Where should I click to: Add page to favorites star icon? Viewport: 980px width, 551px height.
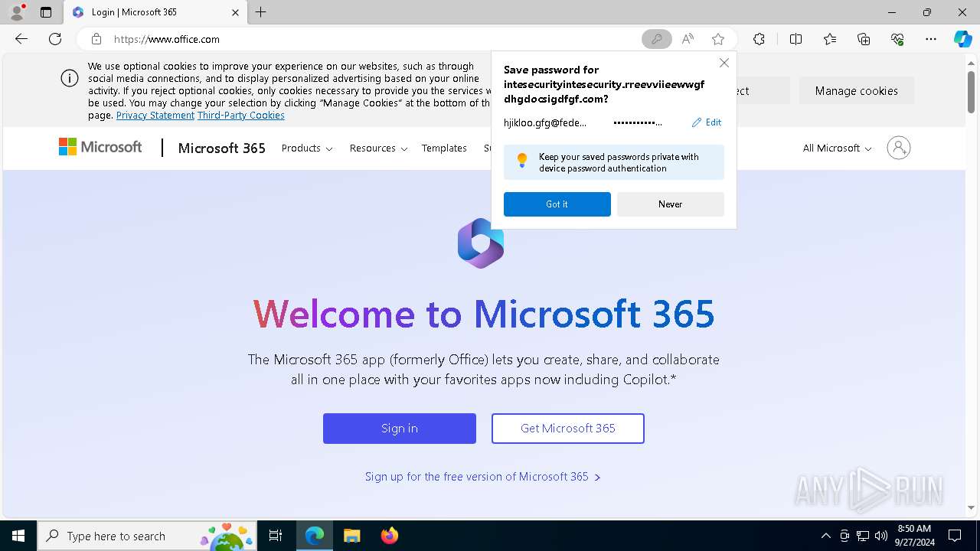[718, 39]
